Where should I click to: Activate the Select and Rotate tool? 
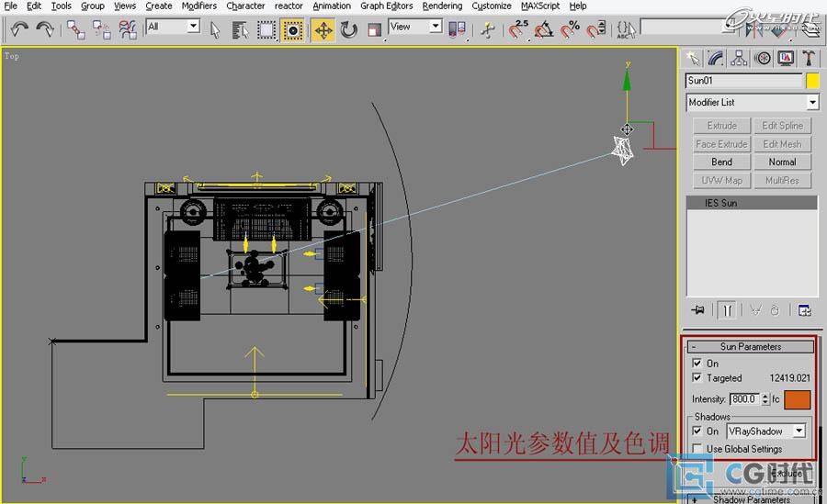pyautogui.click(x=348, y=30)
